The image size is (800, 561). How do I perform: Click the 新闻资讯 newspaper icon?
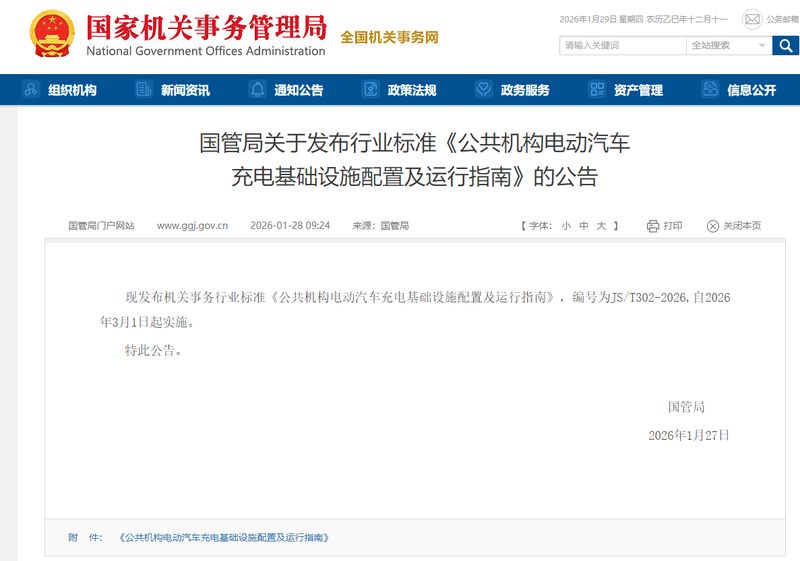144,89
